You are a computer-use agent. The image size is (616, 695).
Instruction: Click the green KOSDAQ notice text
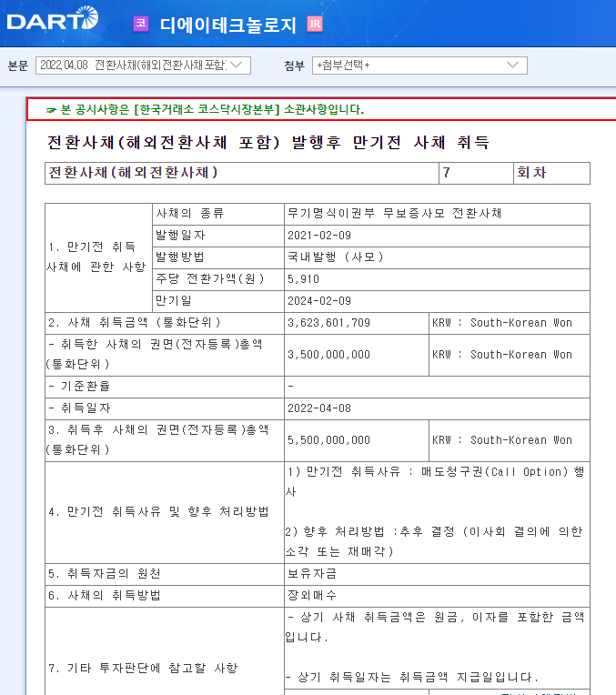pos(212,109)
